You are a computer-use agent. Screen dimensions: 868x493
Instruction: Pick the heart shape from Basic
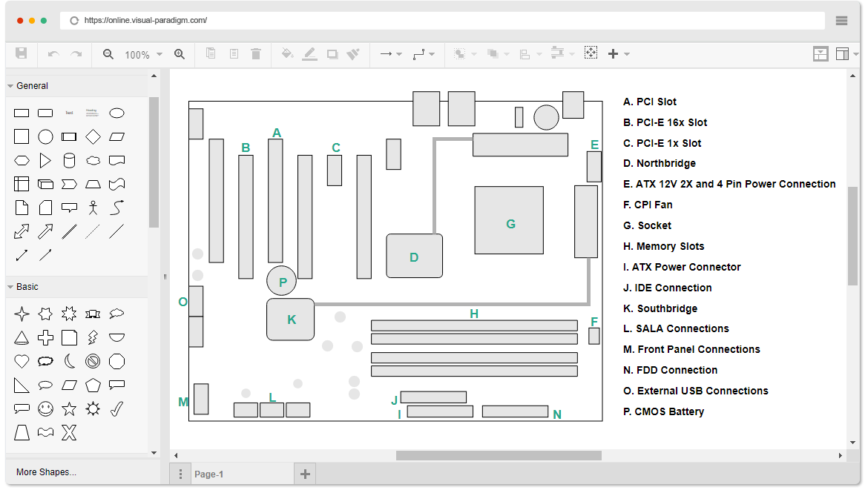[22, 361]
